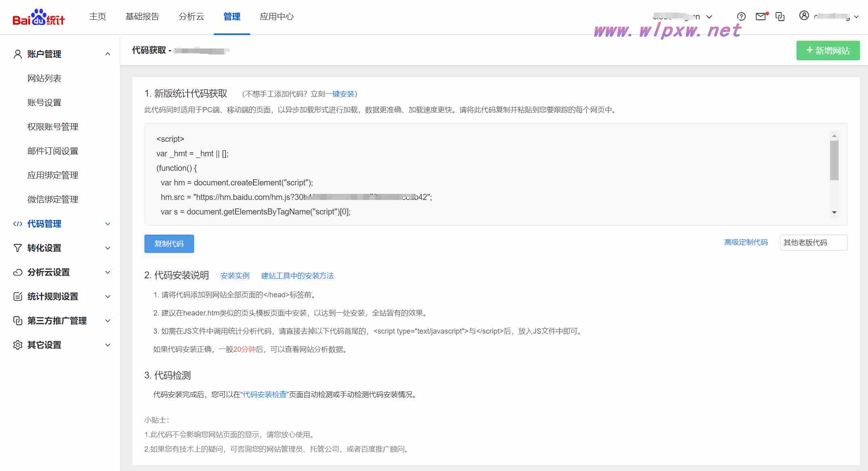The height and width of the screenshot is (471, 868).
Task: Click the code box scroll-up arrow
Action: pos(834,136)
